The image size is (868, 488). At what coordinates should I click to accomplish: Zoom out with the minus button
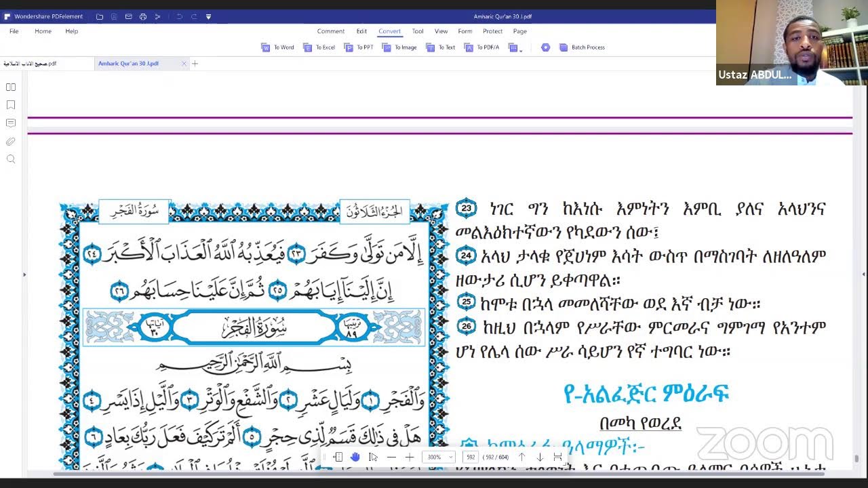391,457
